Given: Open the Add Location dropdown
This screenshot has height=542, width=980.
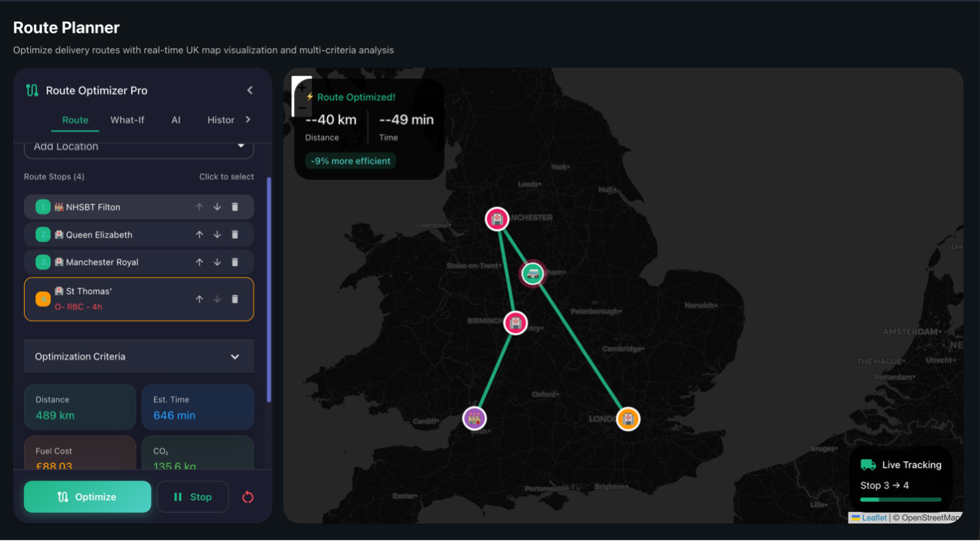Looking at the screenshot, I should tap(139, 147).
